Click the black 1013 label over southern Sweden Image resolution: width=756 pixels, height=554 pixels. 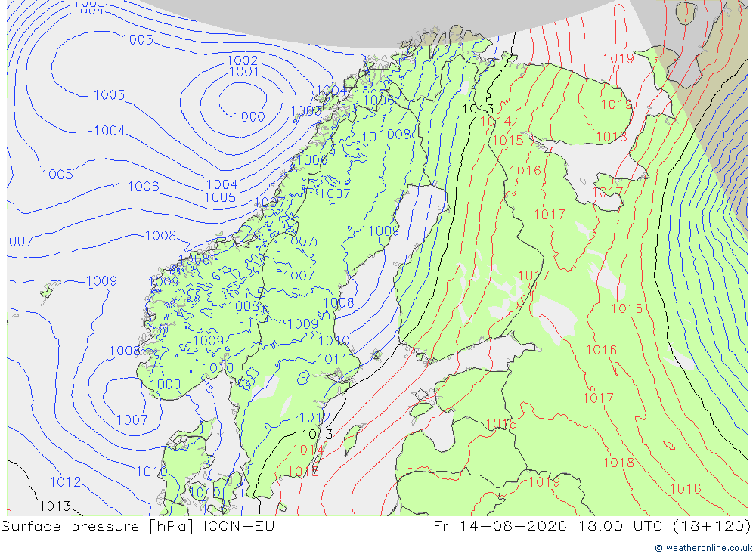[317, 435]
